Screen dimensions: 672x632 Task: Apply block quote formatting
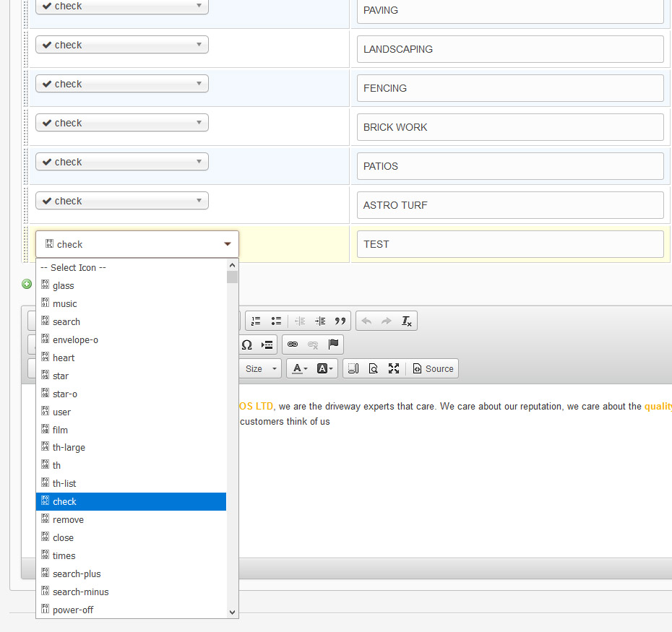340,321
